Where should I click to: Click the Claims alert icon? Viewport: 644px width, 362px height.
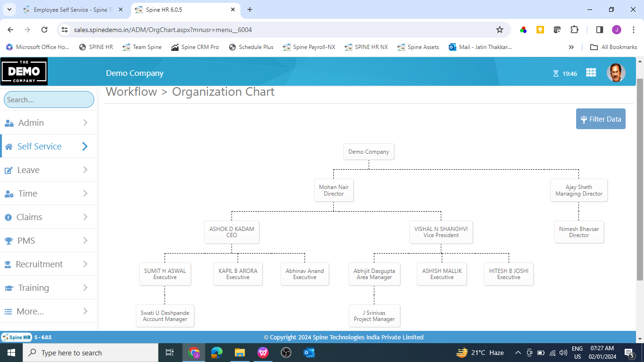click(x=8, y=217)
